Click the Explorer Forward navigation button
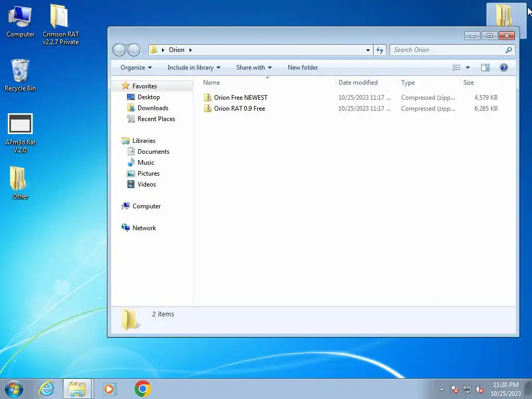 (x=134, y=50)
